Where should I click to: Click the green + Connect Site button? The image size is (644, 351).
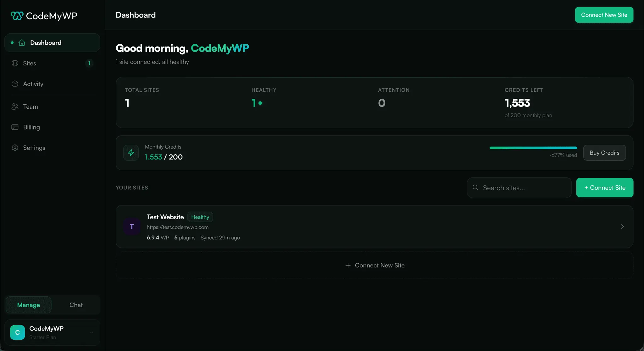click(x=605, y=188)
